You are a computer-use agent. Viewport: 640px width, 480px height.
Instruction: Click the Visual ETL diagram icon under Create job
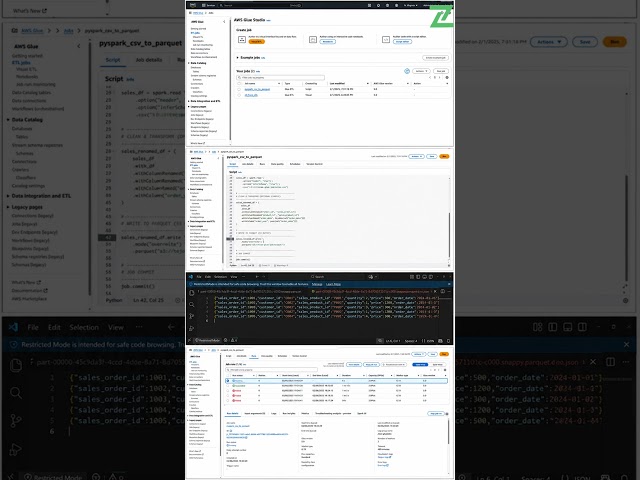pos(242,40)
